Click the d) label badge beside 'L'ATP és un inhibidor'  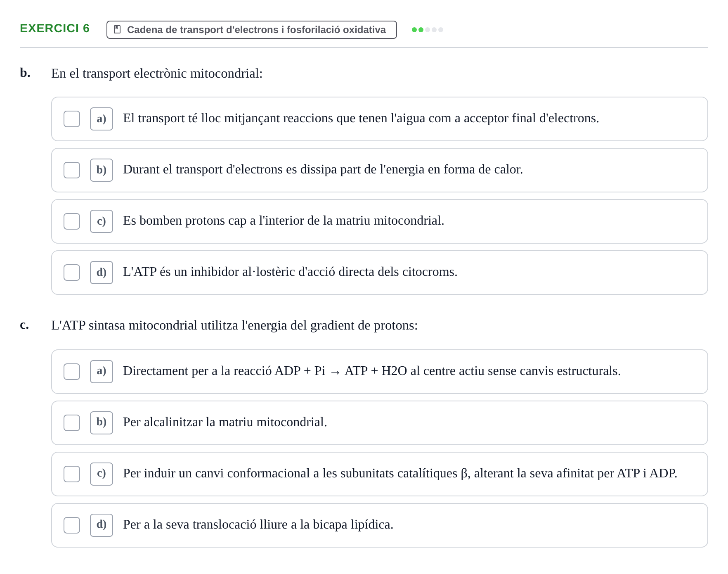pyautogui.click(x=102, y=273)
